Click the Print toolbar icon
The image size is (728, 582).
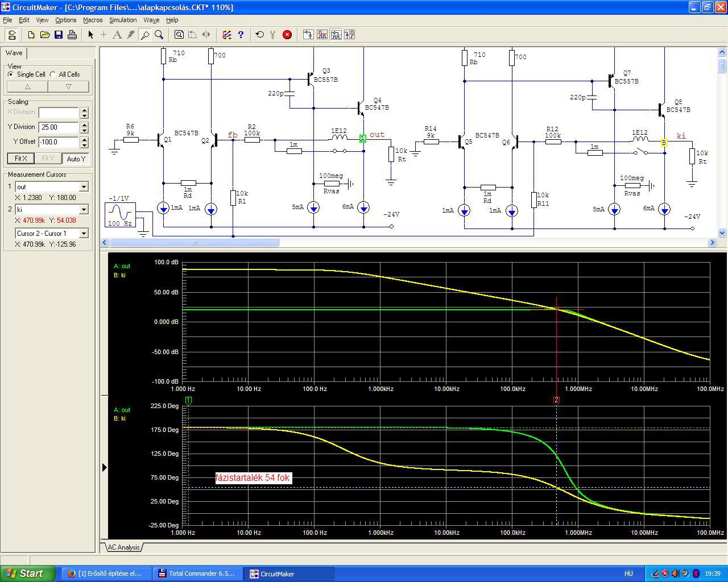point(72,35)
